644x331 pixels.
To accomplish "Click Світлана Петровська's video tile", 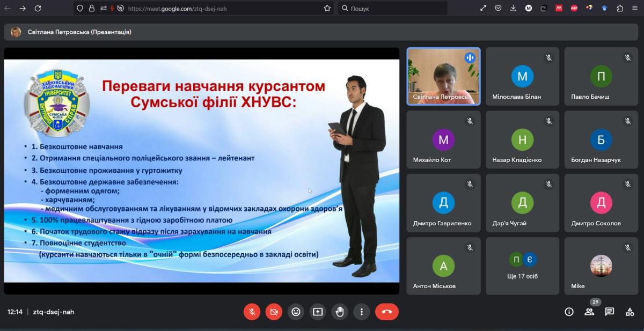I will tap(443, 76).
